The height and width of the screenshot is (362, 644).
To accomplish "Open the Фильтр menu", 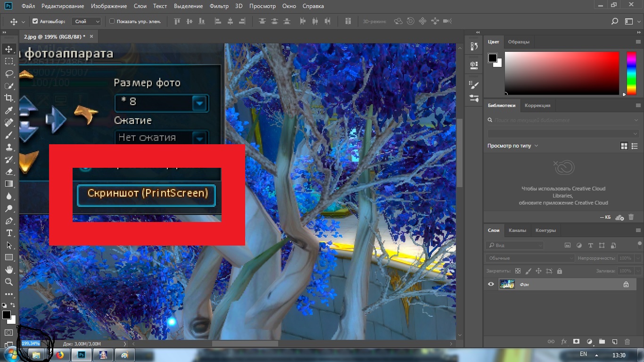I will [219, 6].
